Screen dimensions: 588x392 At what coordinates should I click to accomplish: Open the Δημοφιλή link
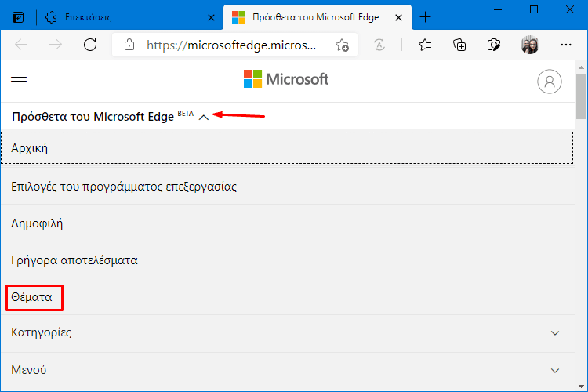pos(37,223)
